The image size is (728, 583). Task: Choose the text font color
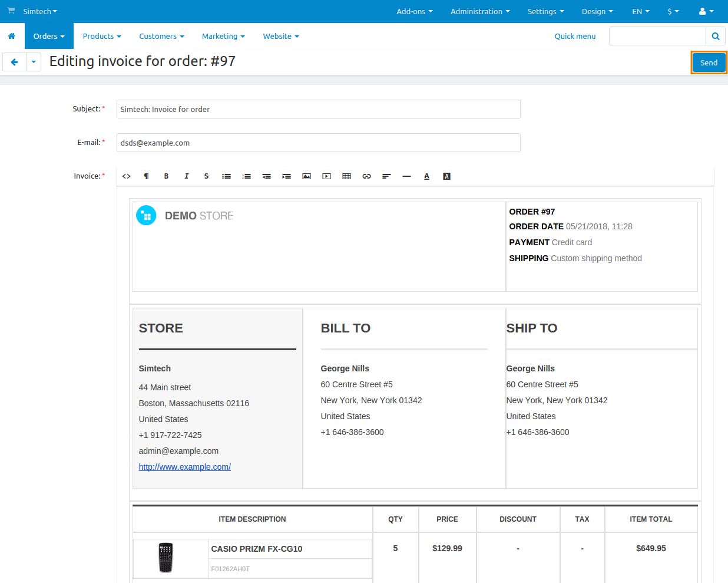point(427,176)
